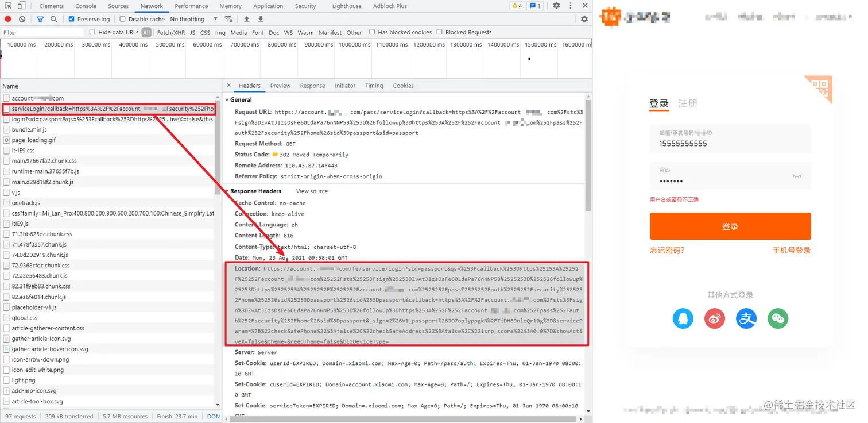Select the page_loading.gif request row
Viewport: 868px width, 423px height.
(108, 140)
